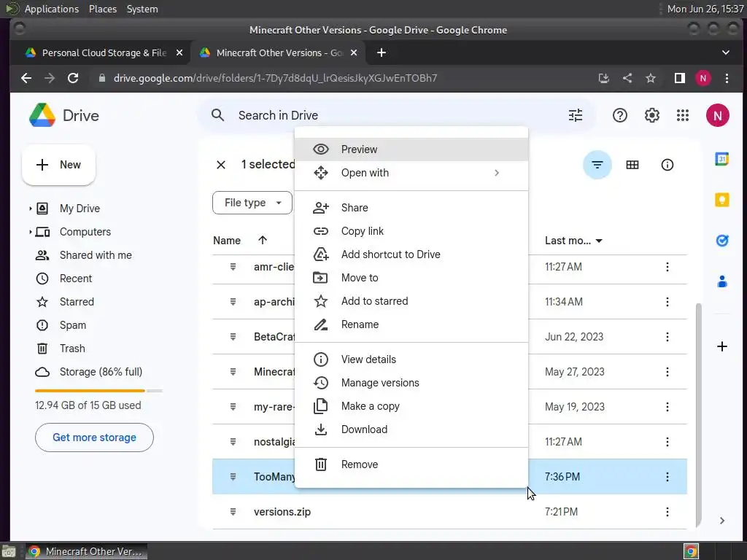
Task: Select Remove from context menu
Action: coord(411,464)
